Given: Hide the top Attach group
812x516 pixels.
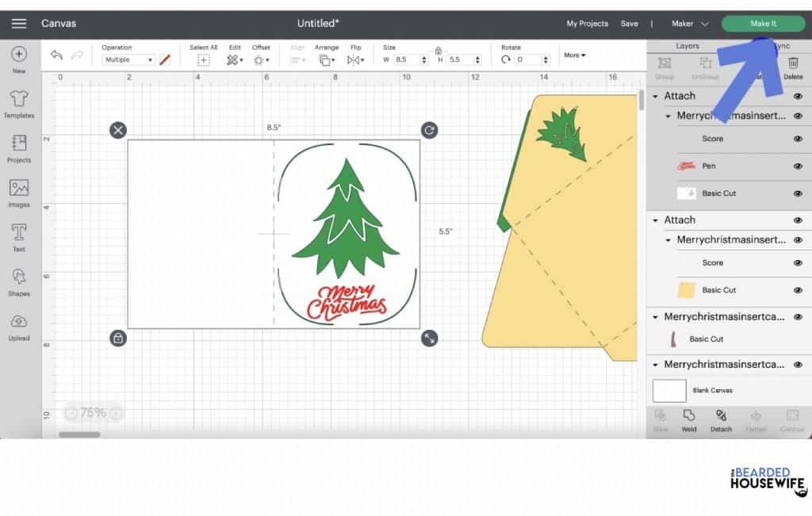Looking at the screenshot, I should click(x=798, y=96).
